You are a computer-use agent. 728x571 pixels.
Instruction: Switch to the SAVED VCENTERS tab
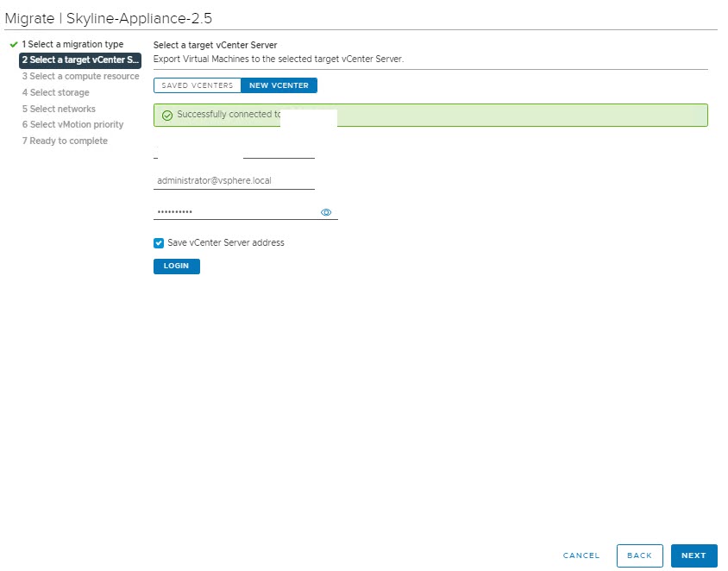tap(198, 85)
